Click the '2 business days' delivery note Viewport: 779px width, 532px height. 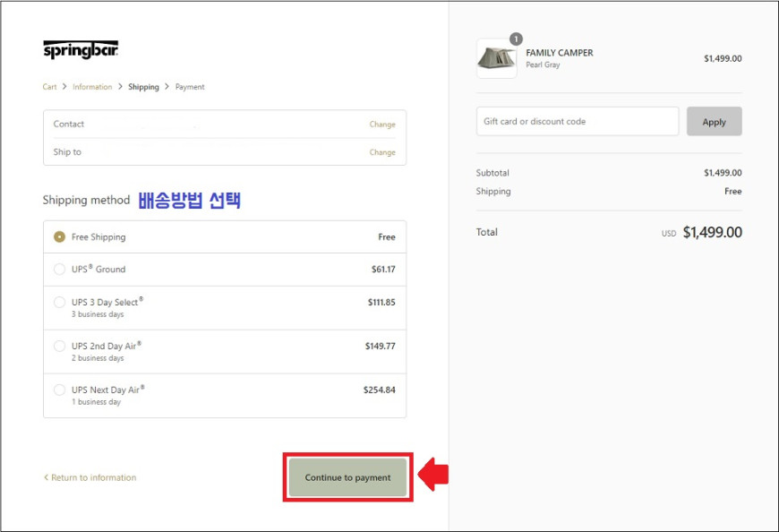[x=98, y=358]
